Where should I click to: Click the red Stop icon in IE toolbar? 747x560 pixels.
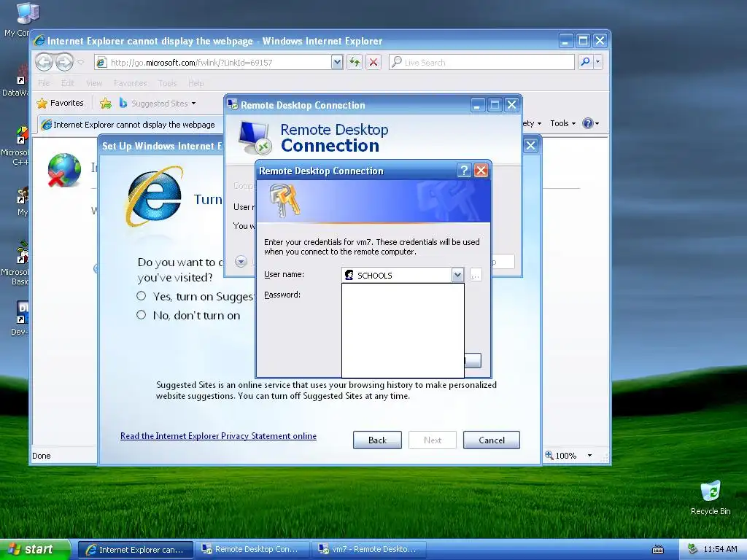tap(373, 62)
